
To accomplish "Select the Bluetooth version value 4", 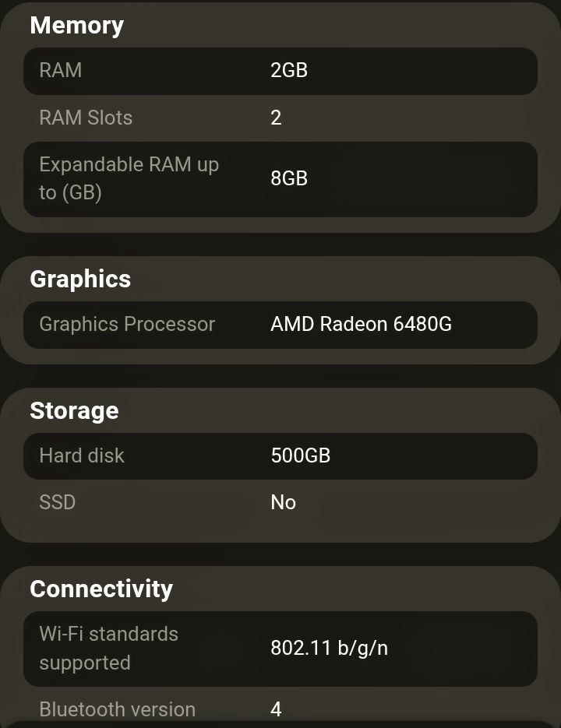I will coord(276,709).
